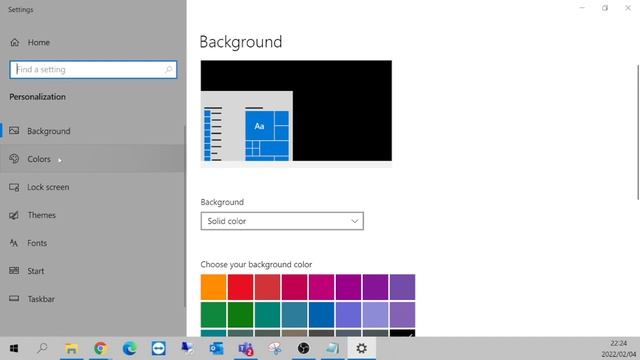This screenshot has height=360, width=640.
Task: Choose the bright red swatch after orange
Action: (x=240, y=287)
